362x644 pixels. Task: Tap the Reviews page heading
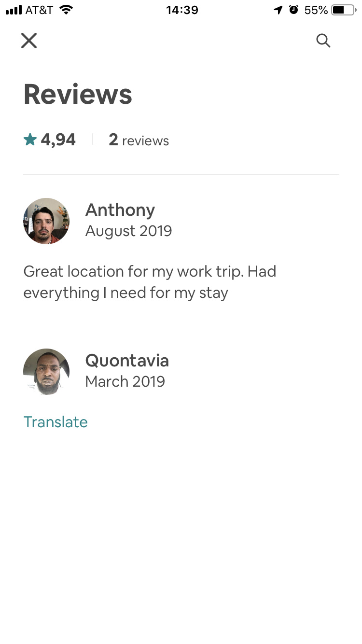78,94
